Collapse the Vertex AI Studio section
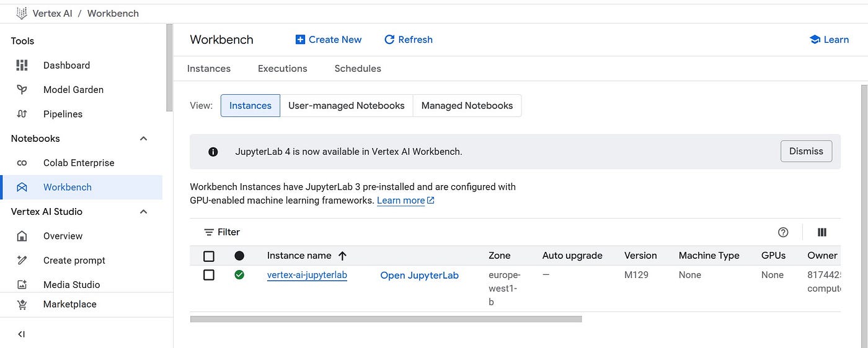This screenshot has height=348, width=868. pyautogui.click(x=143, y=212)
